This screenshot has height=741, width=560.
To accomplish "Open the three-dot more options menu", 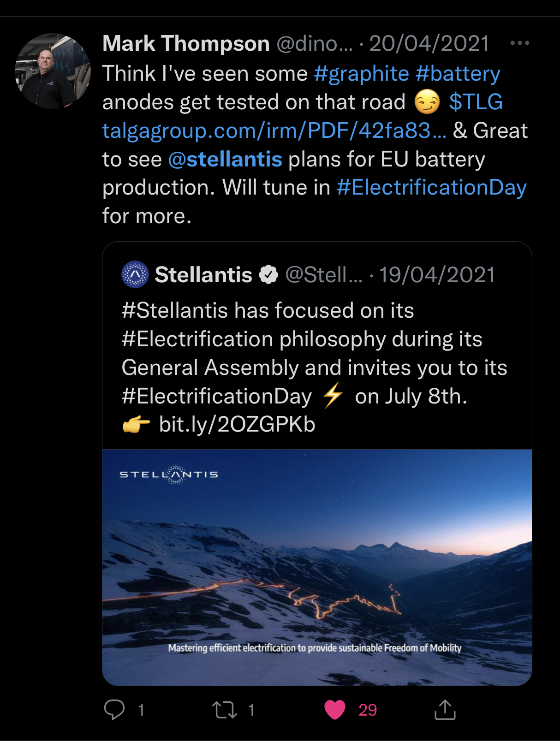I will [519, 43].
